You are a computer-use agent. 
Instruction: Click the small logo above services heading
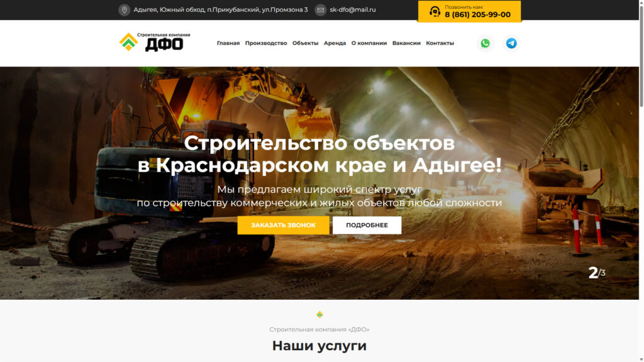pos(319,314)
